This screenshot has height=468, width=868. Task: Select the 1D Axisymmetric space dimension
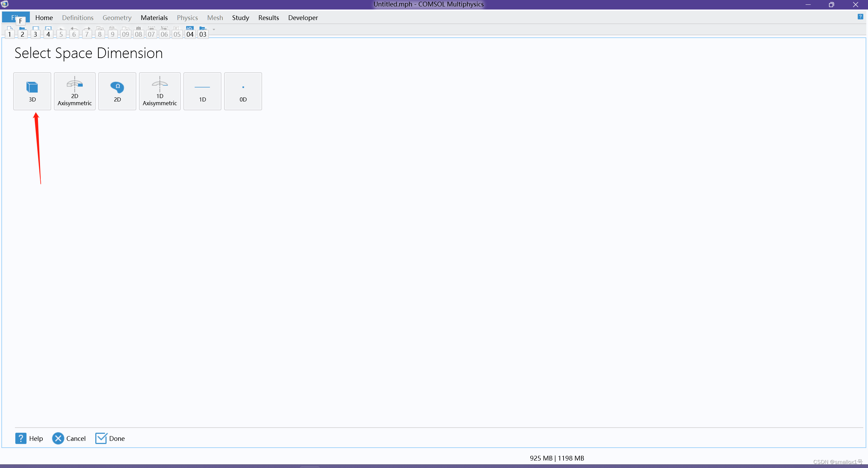[160, 91]
